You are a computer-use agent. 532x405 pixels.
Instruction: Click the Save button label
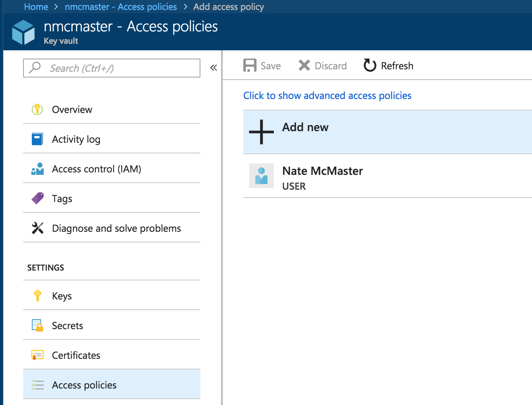pos(271,66)
